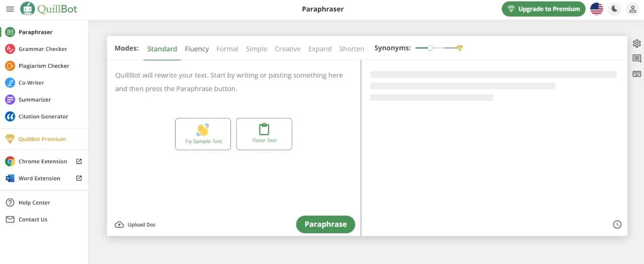The image size is (644, 264).
Task: Open the settings gear icon
Action: (x=637, y=43)
